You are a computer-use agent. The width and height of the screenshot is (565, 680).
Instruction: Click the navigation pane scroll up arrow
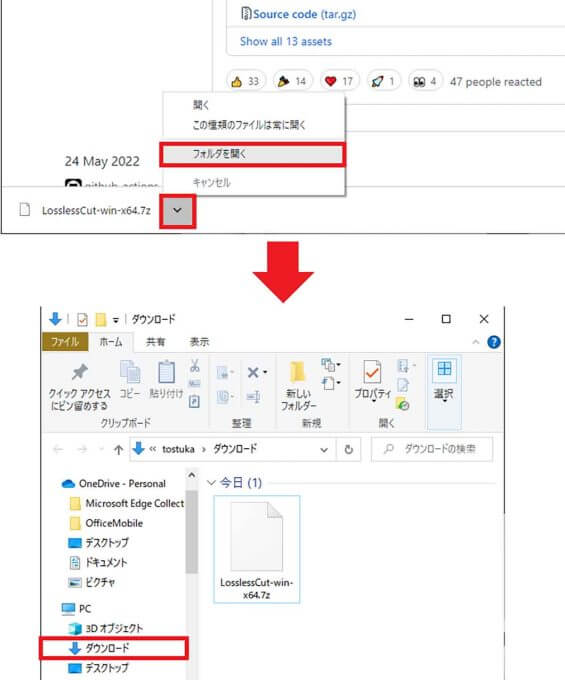click(192, 475)
